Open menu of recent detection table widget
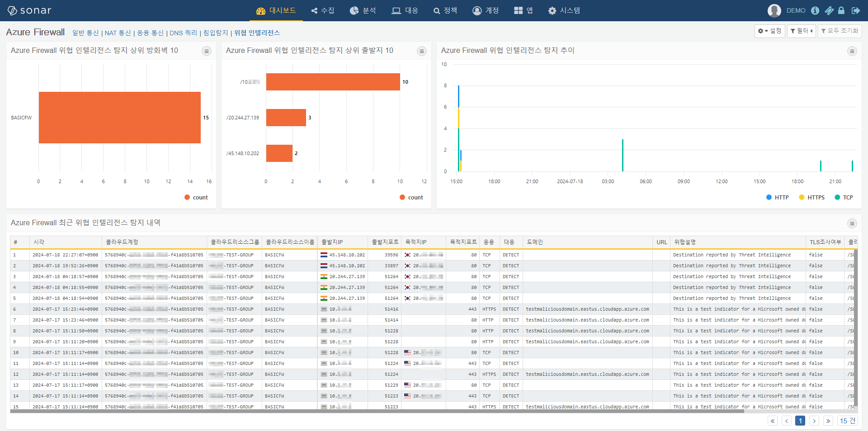Screen dimensions: 868x431 coord(852,223)
